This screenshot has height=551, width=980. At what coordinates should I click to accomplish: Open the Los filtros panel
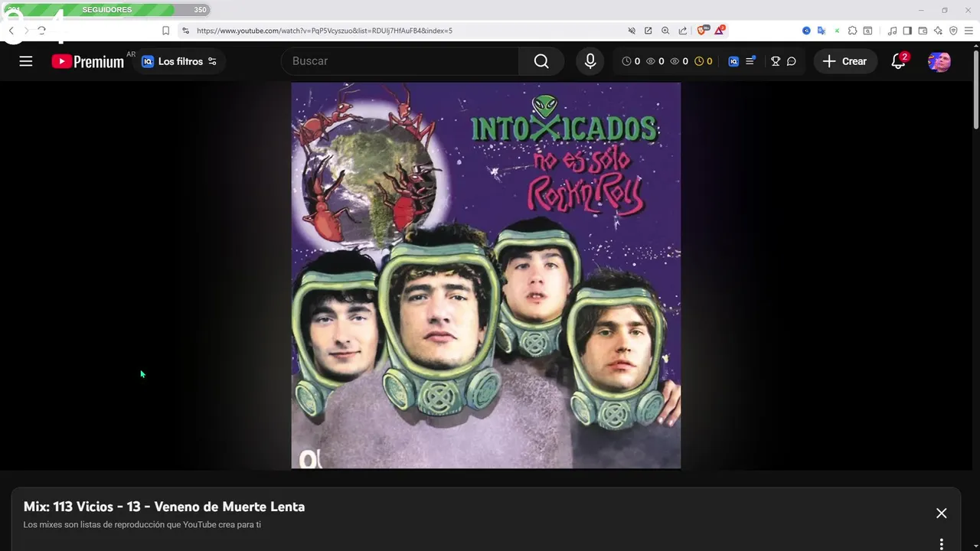tap(179, 61)
